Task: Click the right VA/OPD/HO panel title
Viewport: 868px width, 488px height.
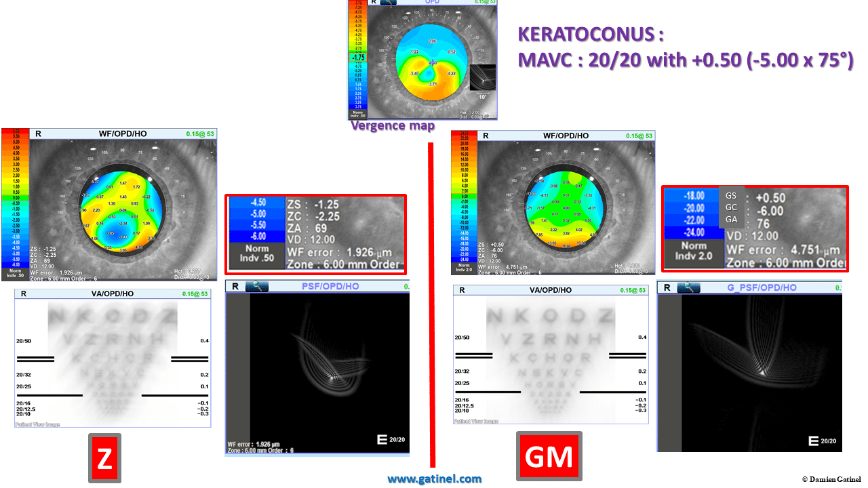Action: [550, 290]
